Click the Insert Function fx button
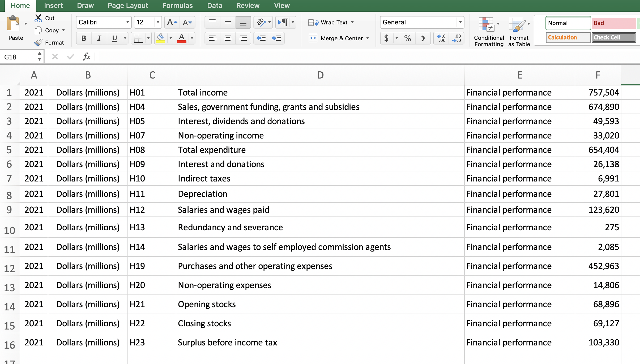 coord(87,56)
